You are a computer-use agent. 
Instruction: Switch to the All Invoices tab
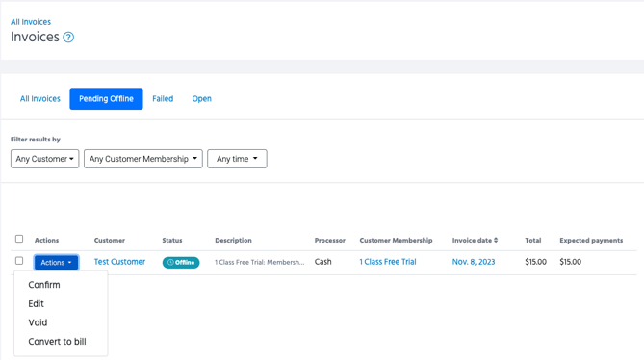[40, 99]
